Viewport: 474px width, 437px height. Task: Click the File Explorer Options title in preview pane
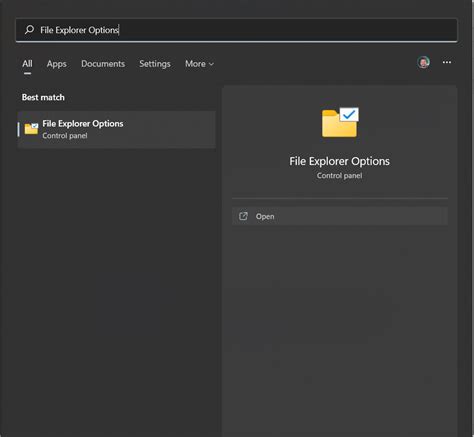click(339, 161)
